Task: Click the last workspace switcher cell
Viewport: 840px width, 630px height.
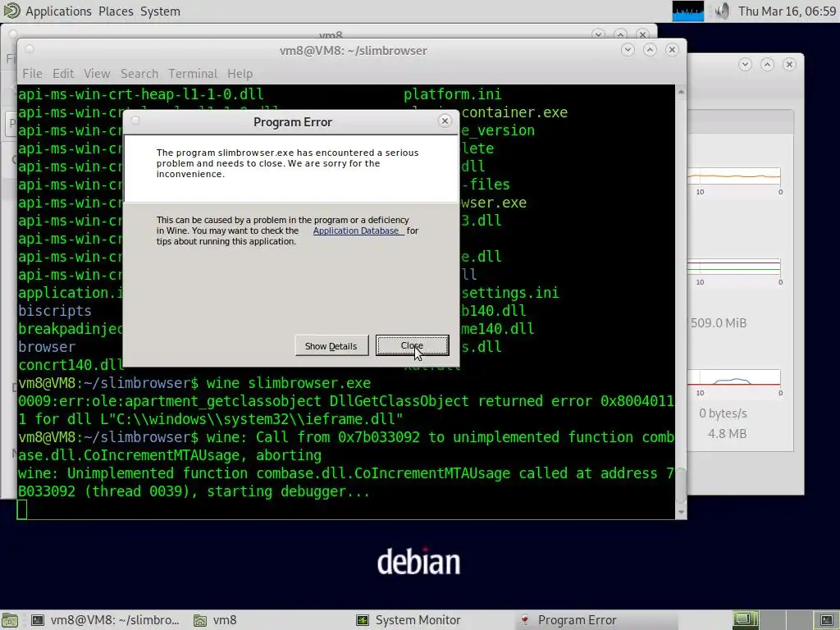Action: tap(827, 620)
